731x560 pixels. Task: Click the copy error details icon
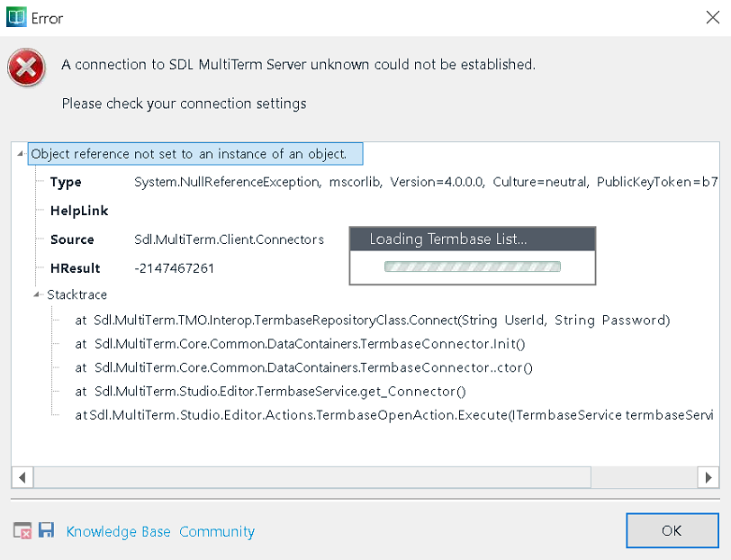pyautogui.click(x=23, y=530)
